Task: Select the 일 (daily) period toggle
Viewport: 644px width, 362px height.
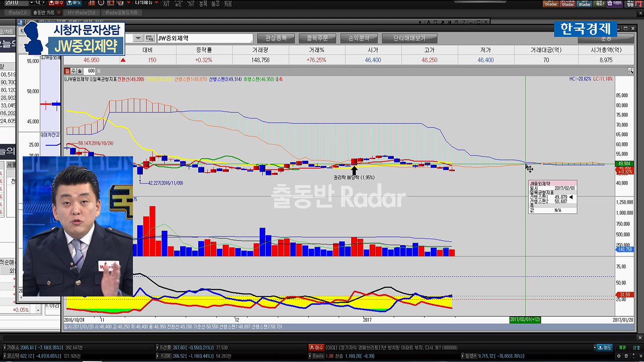Action: [x=67, y=71]
